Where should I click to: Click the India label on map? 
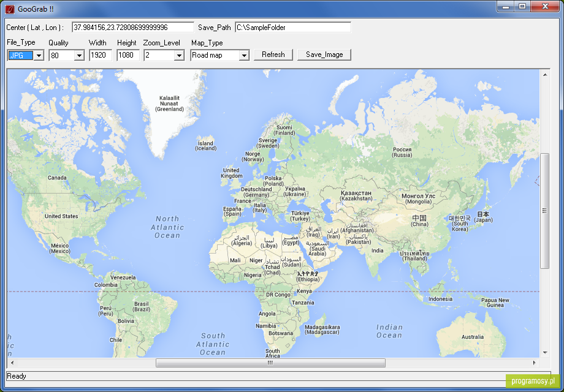377,251
